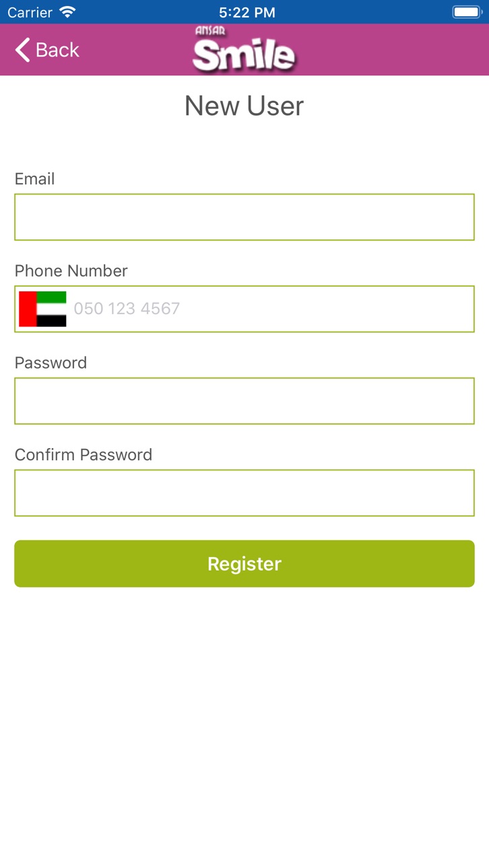
Task: Tap the "Email" field label
Action: pos(34,179)
